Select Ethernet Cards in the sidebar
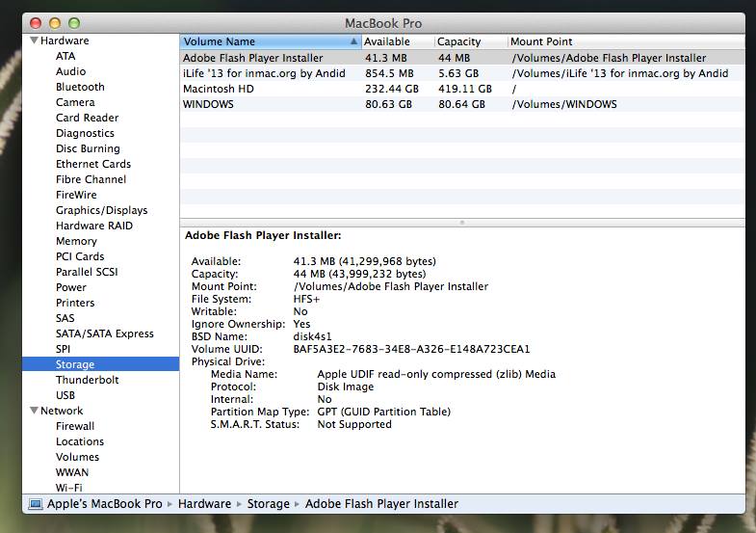 coord(93,164)
